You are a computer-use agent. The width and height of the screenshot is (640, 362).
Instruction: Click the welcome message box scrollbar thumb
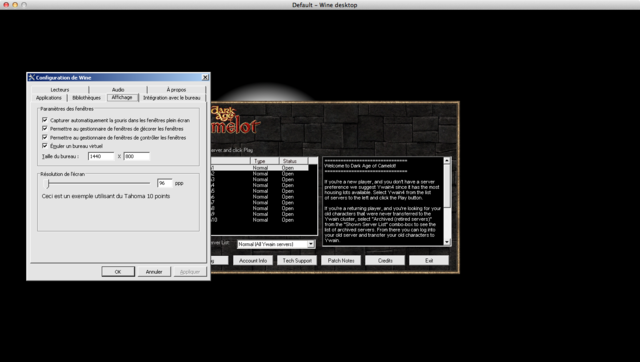pyautogui.click(x=447, y=186)
